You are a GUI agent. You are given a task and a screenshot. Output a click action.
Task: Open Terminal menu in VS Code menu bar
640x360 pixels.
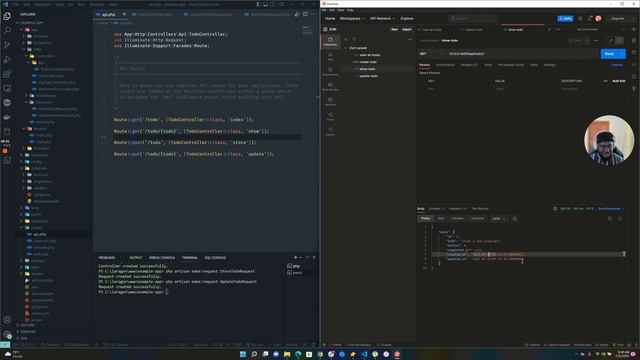click(x=97, y=4)
